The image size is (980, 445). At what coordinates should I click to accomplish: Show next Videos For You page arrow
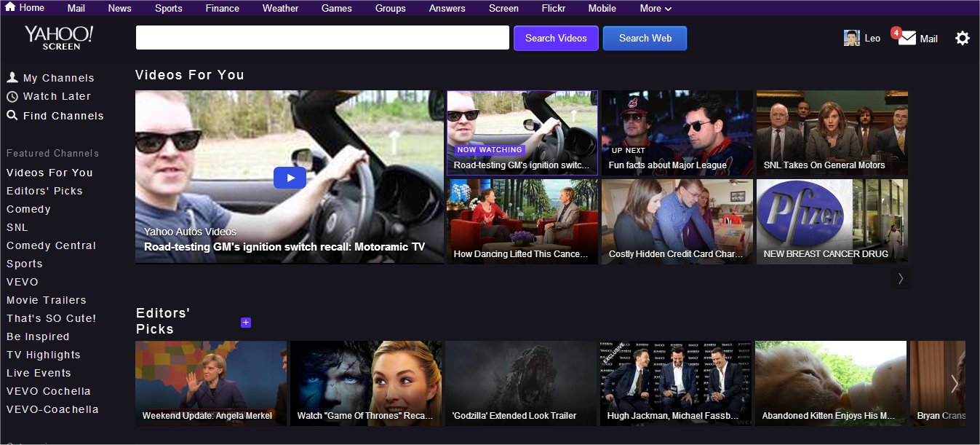pyautogui.click(x=901, y=278)
